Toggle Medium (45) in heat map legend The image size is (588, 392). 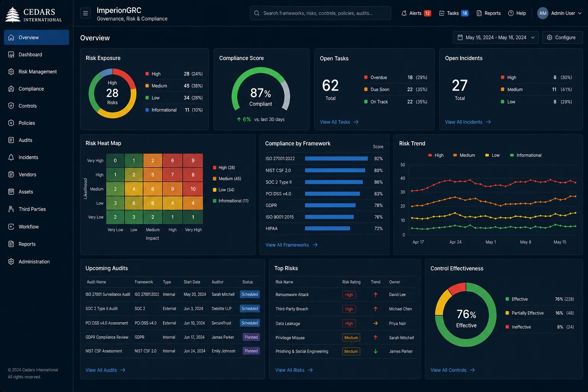pos(227,179)
